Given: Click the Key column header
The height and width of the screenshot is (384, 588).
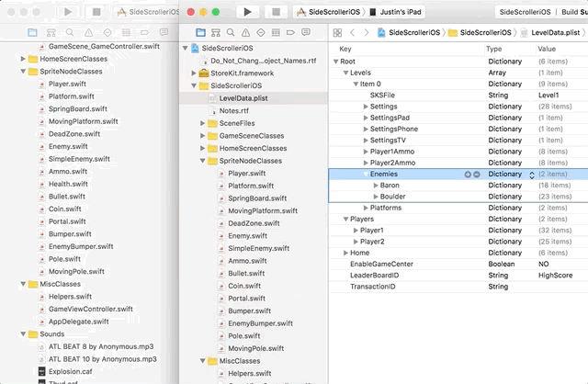Looking at the screenshot, I should (x=345, y=49).
